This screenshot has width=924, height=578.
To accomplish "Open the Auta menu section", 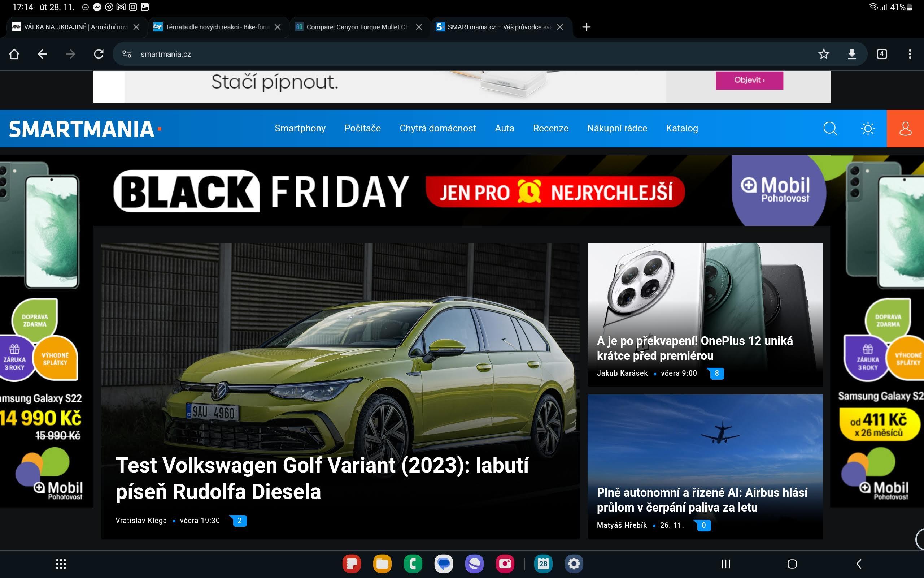I will (x=504, y=128).
